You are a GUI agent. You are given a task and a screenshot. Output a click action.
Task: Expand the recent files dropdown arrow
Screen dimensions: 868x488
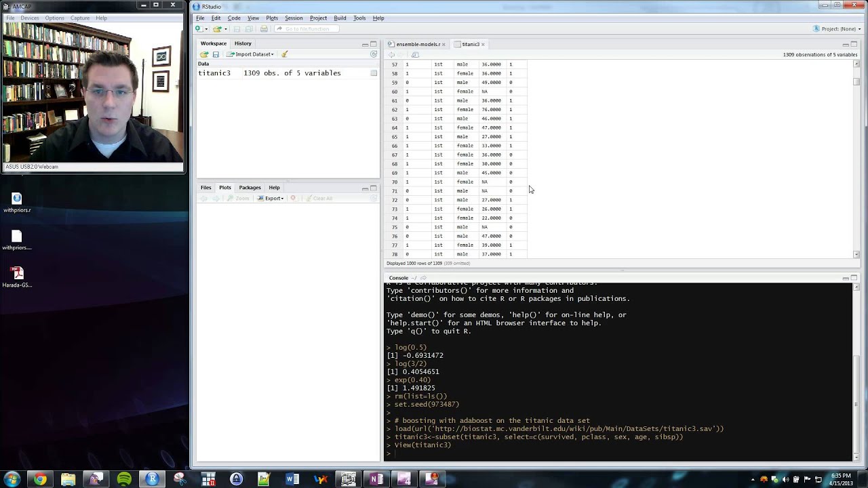(225, 29)
